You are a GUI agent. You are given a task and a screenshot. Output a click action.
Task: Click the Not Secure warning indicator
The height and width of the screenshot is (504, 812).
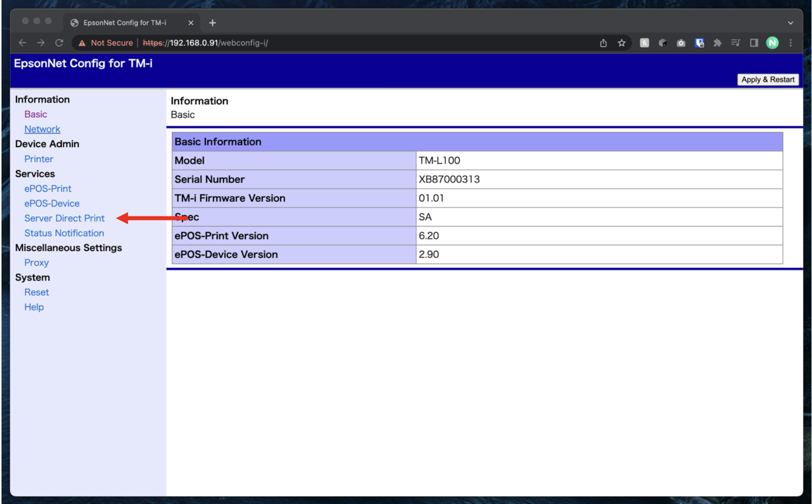coord(106,43)
